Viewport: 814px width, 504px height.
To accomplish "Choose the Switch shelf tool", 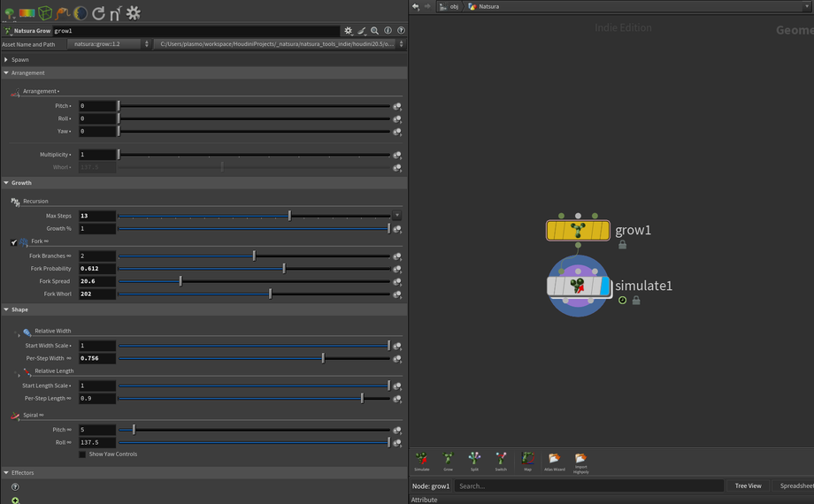I will 501,459.
